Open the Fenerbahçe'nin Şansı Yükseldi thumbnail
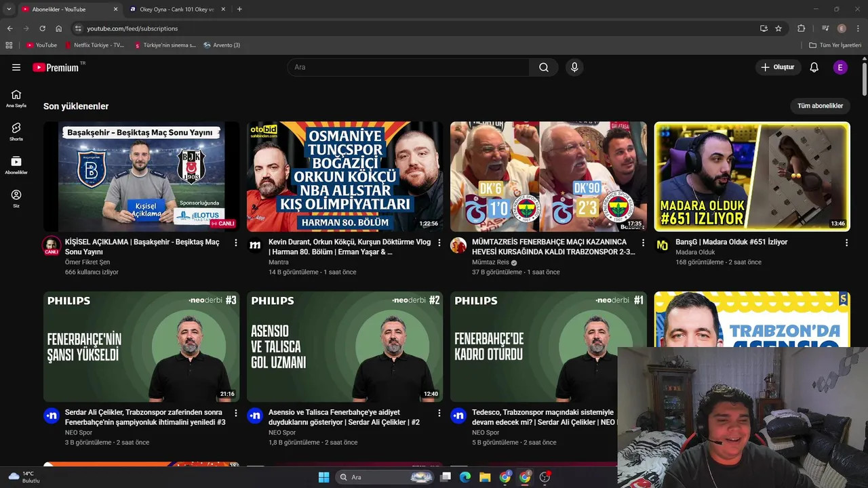 coord(141,347)
